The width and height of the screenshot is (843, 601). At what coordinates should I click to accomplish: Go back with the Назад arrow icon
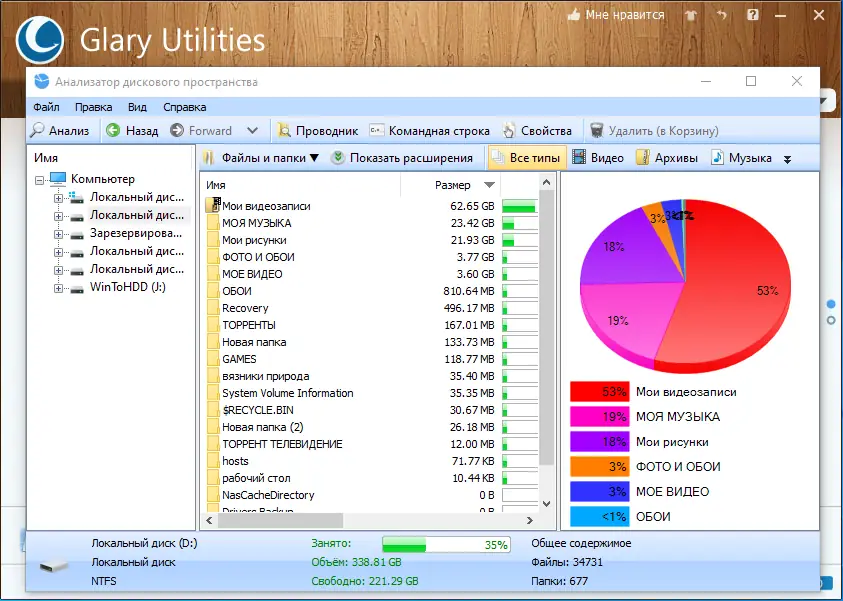(x=113, y=130)
